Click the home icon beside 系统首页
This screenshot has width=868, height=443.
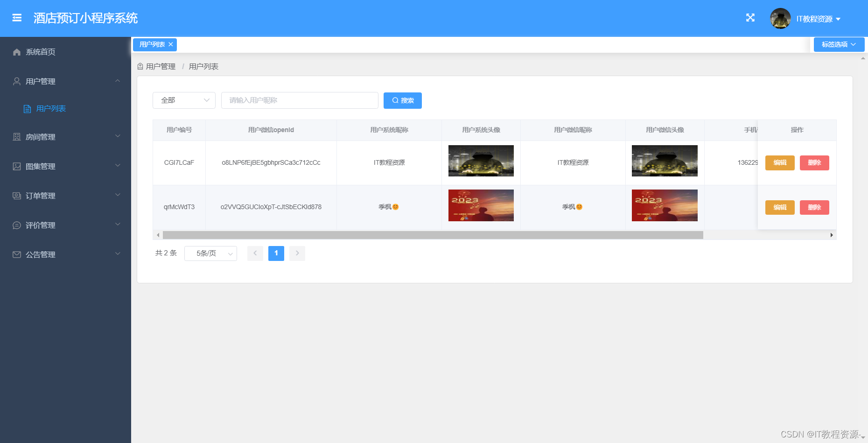tap(17, 52)
